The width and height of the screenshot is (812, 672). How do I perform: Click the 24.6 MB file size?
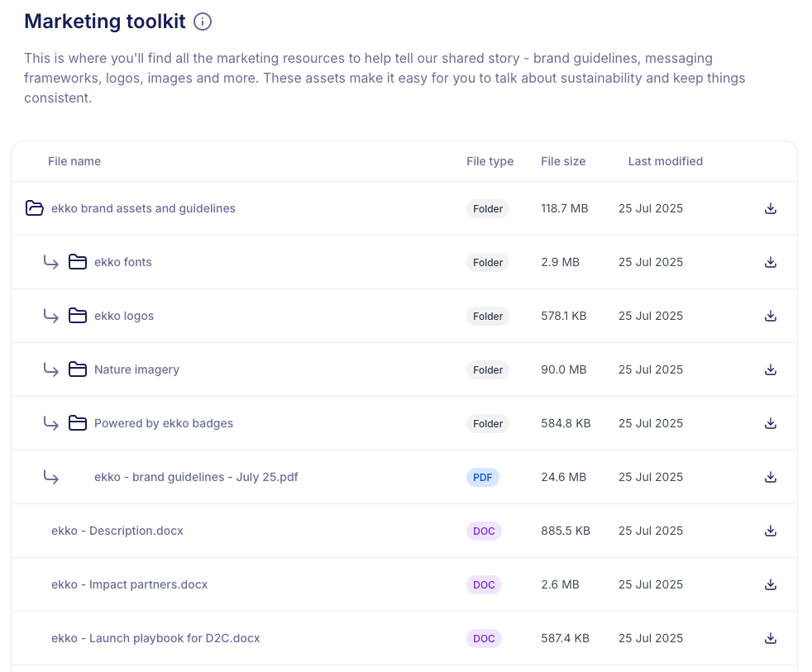(564, 477)
